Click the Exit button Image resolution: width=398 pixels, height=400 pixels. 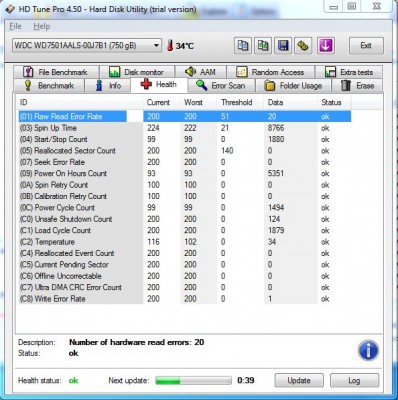(366, 46)
